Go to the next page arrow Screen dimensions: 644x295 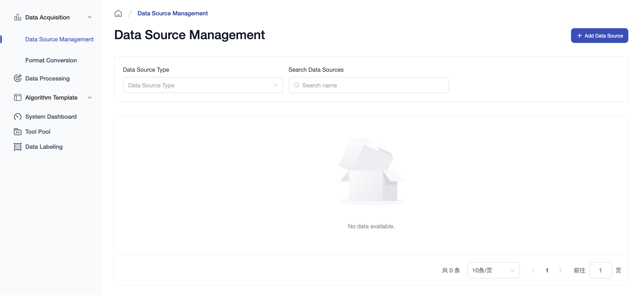pyautogui.click(x=560, y=270)
